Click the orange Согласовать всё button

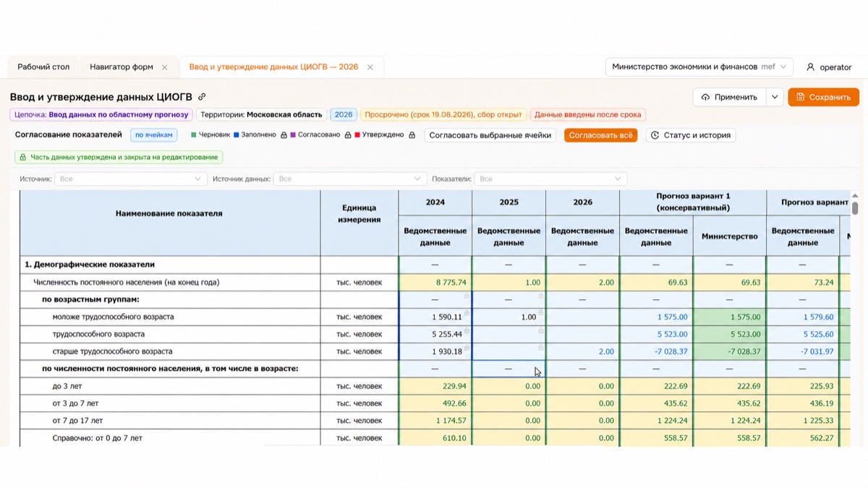point(600,135)
